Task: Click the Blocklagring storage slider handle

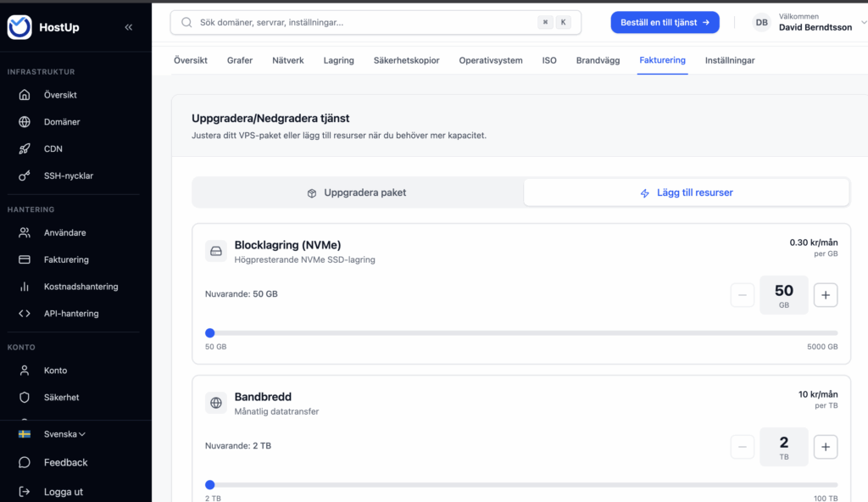Action: 210,333
